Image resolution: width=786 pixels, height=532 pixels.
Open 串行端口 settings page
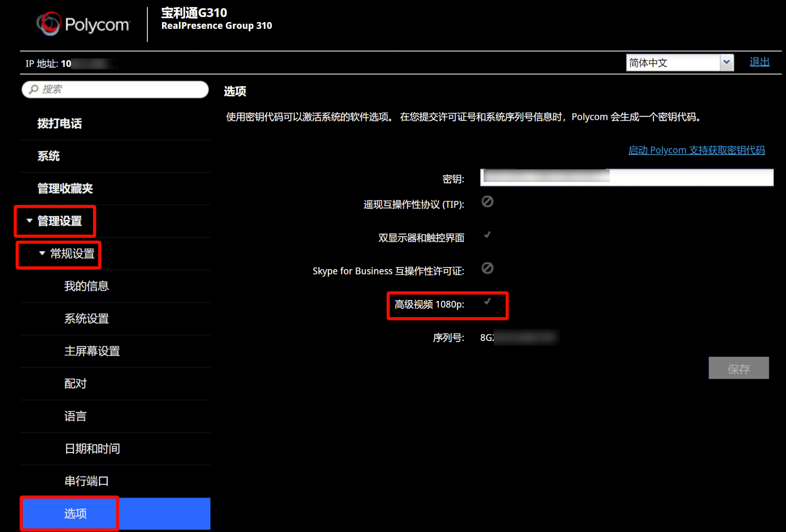click(86, 482)
